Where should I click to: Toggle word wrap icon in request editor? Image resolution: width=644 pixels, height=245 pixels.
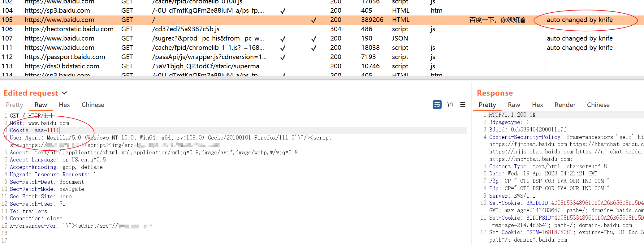[437, 105]
